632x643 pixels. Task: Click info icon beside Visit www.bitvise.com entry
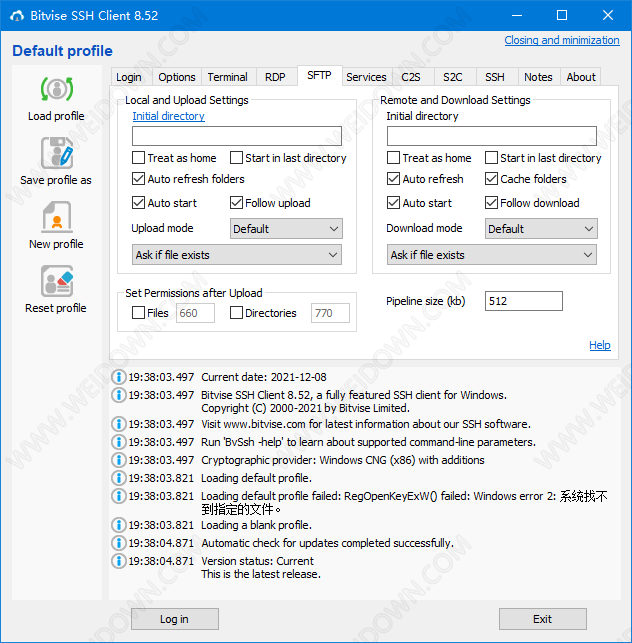pos(119,424)
